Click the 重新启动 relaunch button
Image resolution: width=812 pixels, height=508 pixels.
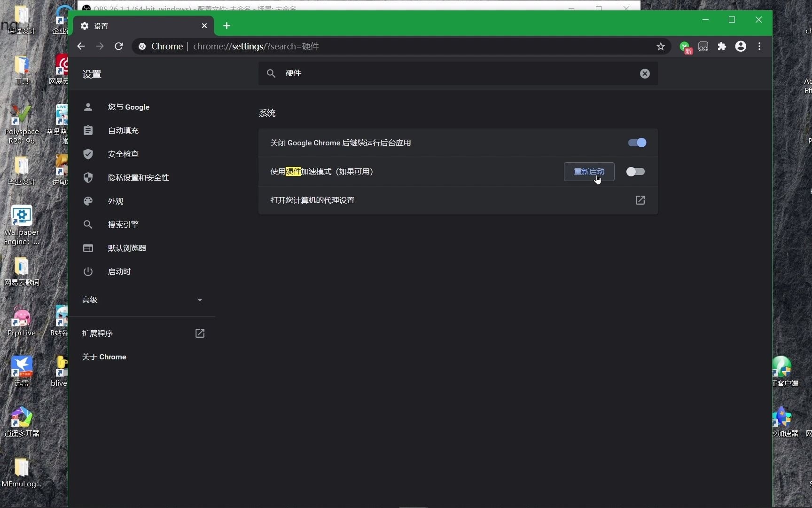589,172
